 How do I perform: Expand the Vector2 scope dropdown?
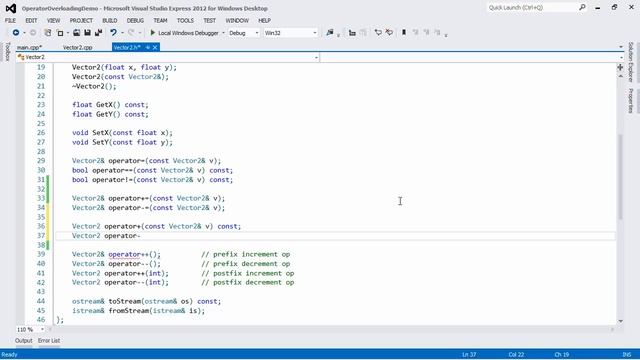click(316, 58)
